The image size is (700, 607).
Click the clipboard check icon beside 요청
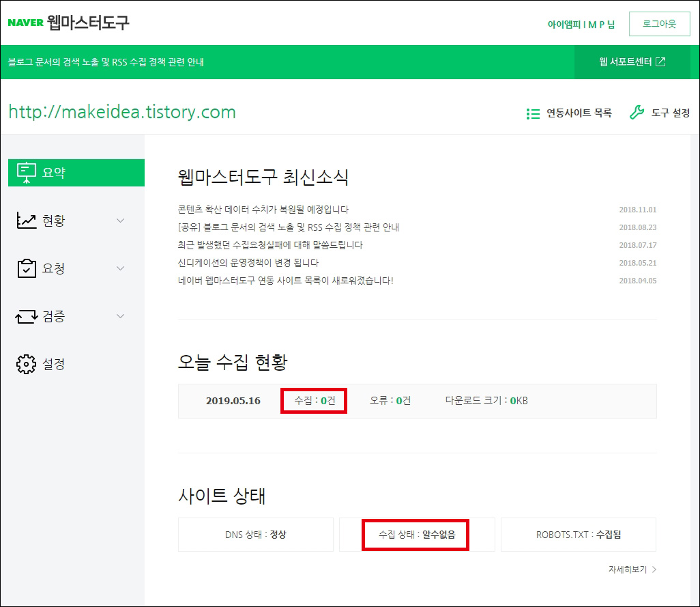click(27, 268)
